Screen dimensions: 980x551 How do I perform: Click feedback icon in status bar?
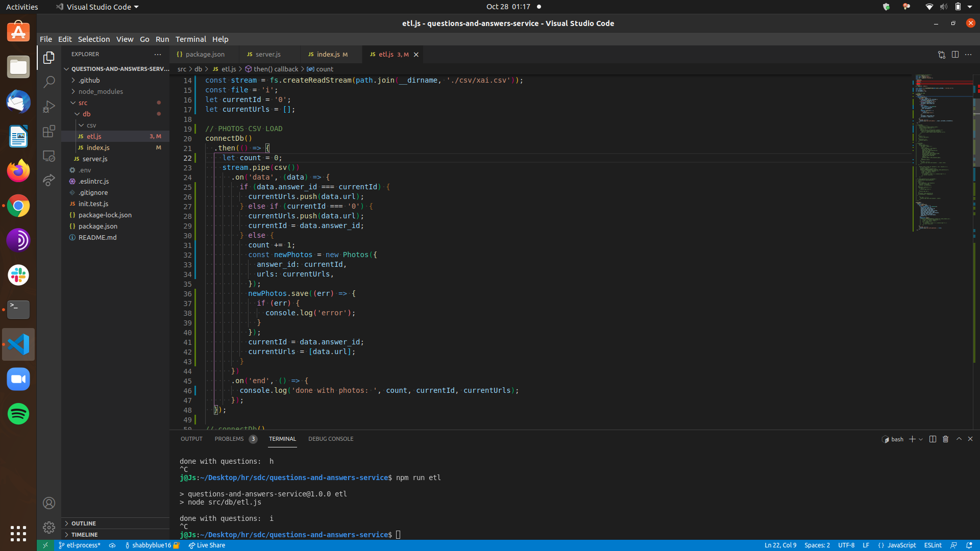point(953,545)
